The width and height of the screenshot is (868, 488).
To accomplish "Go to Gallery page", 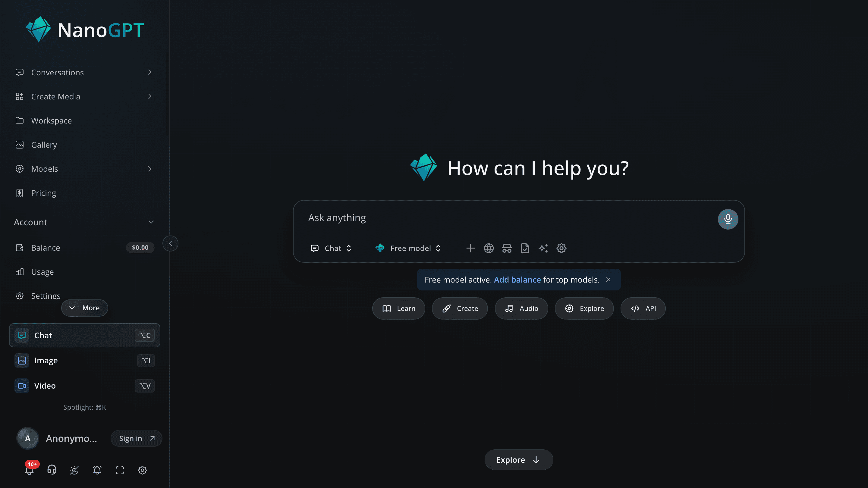I will [x=84, y=145].
